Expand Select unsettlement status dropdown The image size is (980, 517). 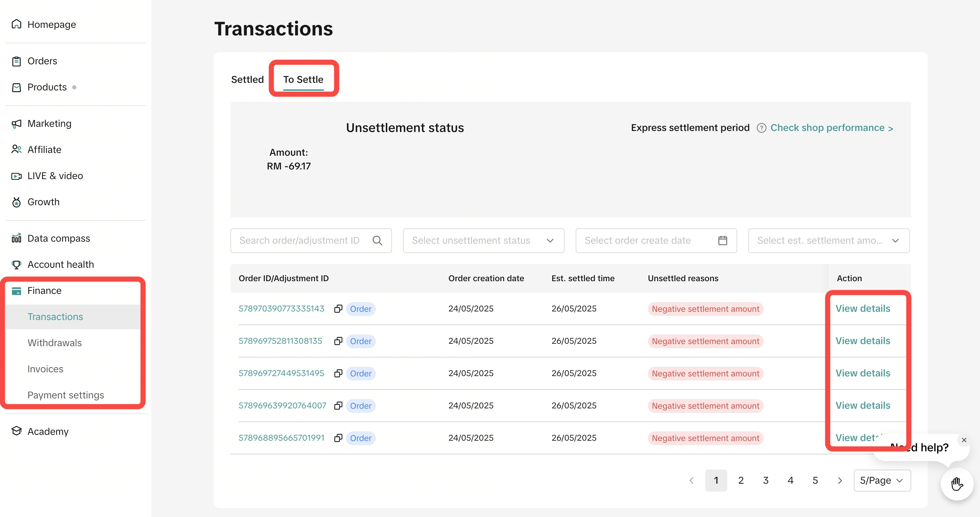click(483, 240)
